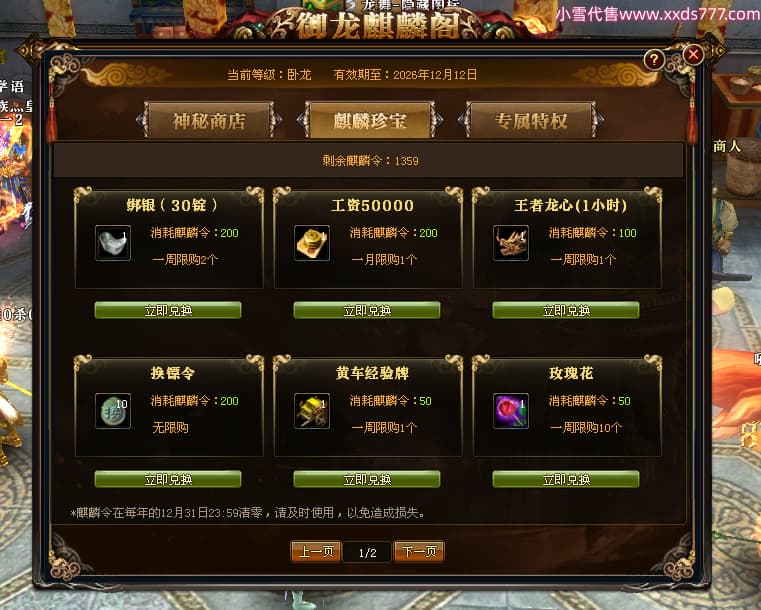Click the 换镖令 green token icon
The height and width of the screenshot is (610, 761).
(x=113, y=411)
